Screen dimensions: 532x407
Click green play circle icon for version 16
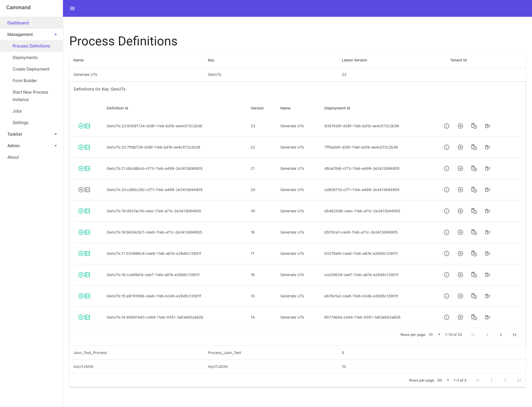(81, 275)
